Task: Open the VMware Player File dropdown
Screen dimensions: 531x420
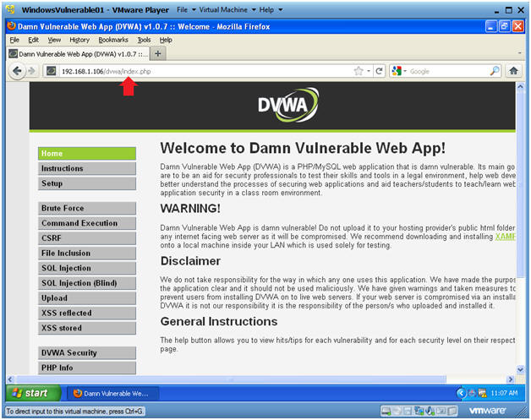Action: pyautogui.click(x=186, y=10)
